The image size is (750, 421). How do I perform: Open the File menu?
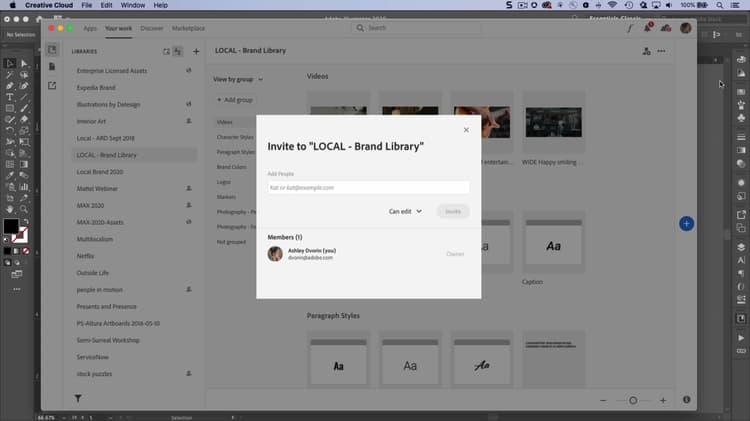tap(87, 5)
